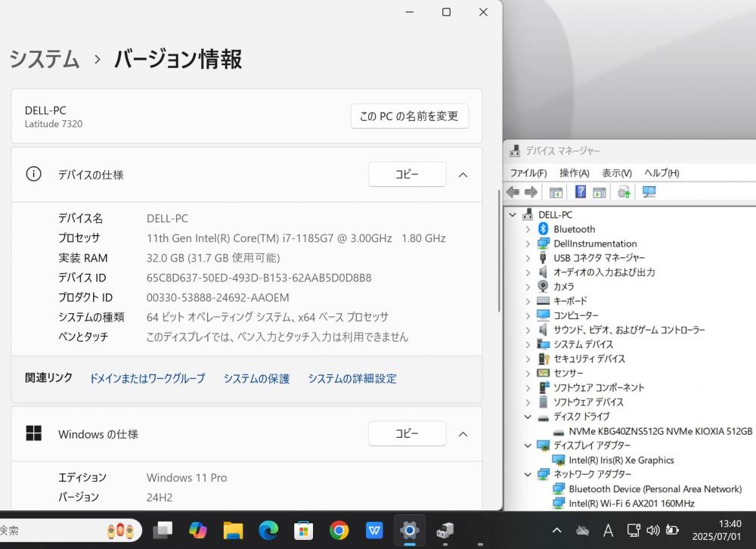Launch Google Chrome from the taskbar
This screenshot has height=549, width=756.
click(x=339, y=530)
